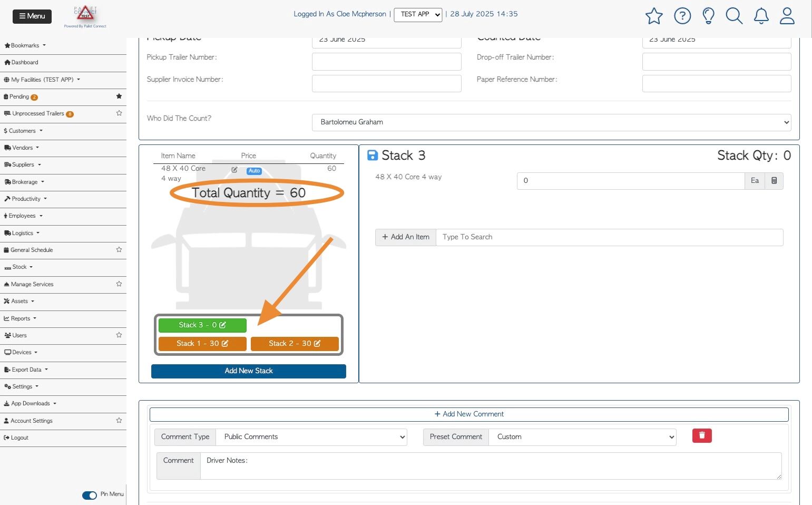Go to Dashboard in sidebar

[x=21, y=62]
